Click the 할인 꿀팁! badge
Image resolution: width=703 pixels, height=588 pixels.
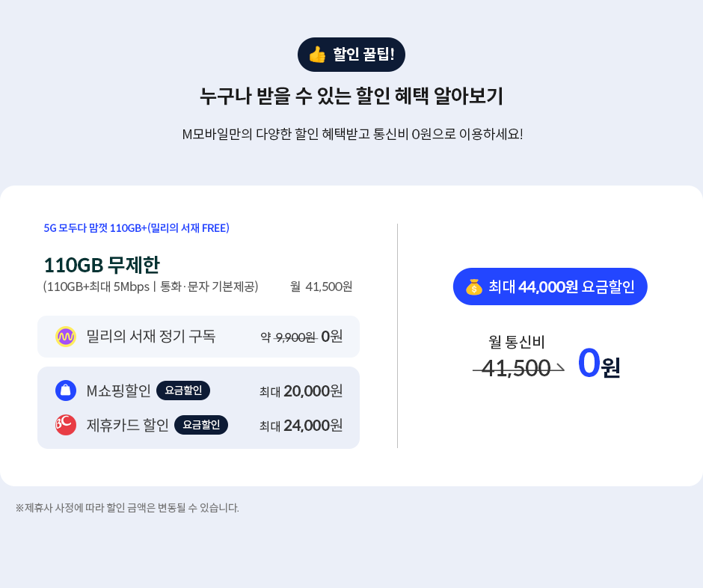coord(351,55)
